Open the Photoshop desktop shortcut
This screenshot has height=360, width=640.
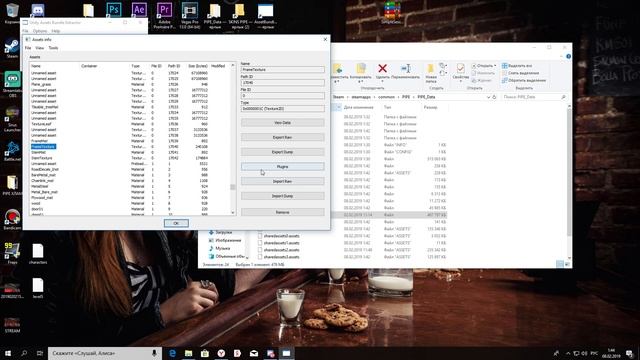click(113, 10)
